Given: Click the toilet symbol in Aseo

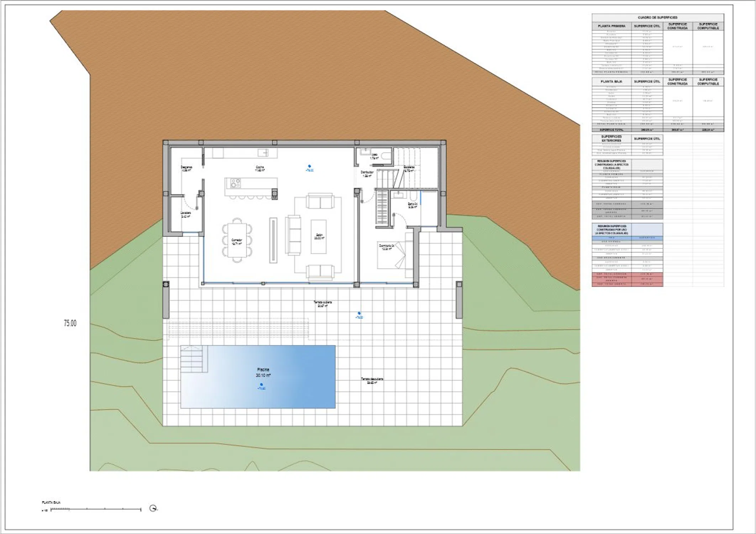Looking at the screenshot, I should (x=386, y=156).
